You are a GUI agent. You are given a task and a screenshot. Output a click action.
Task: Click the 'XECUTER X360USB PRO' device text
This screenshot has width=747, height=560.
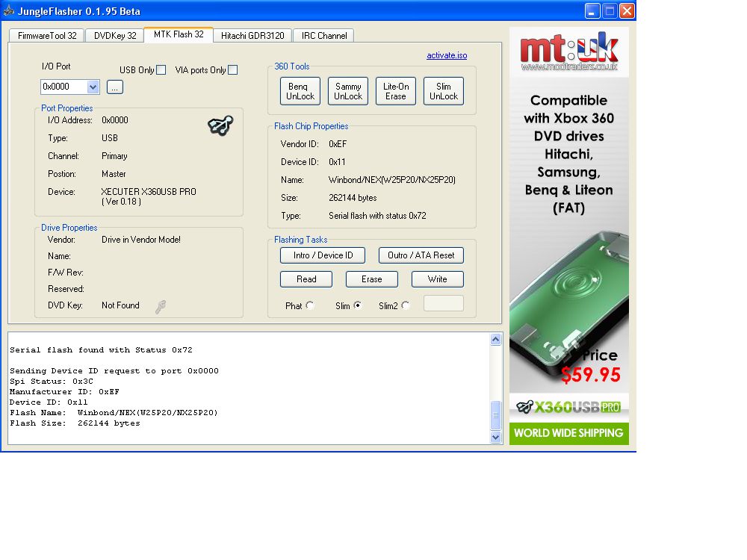(x=149, y=191)
